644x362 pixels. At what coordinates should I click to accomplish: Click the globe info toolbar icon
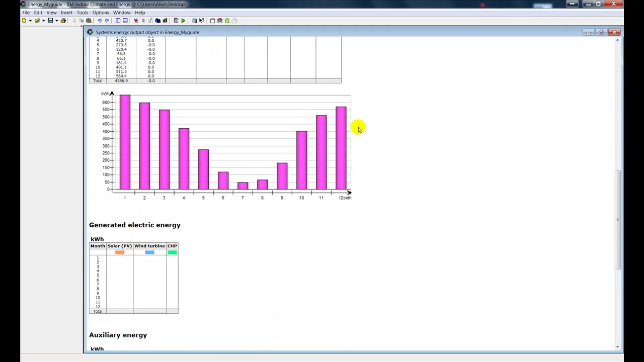coord(194,21)
